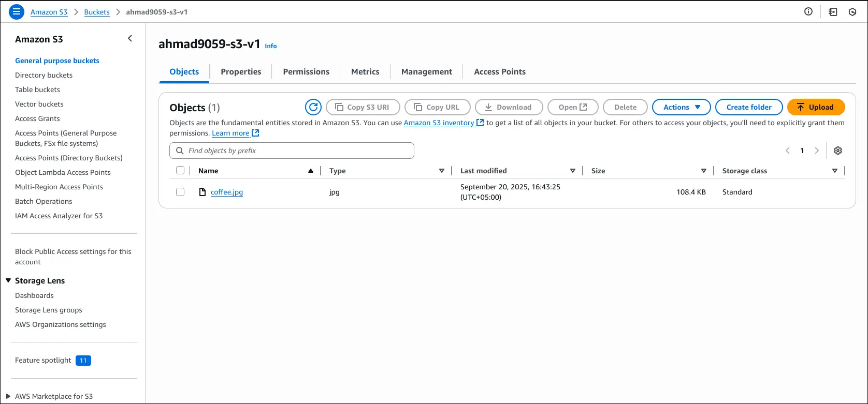
Task: Sort objects by Name column arrow
Action: coord(310,171)
